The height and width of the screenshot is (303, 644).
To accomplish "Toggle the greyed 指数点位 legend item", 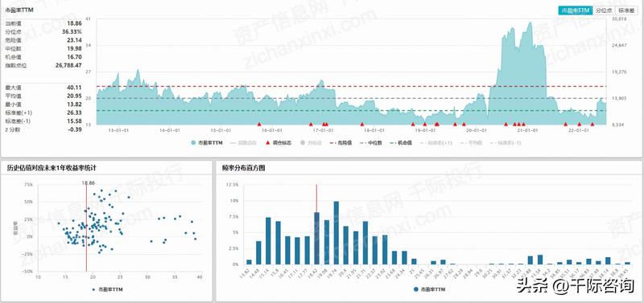I will 243,143.
